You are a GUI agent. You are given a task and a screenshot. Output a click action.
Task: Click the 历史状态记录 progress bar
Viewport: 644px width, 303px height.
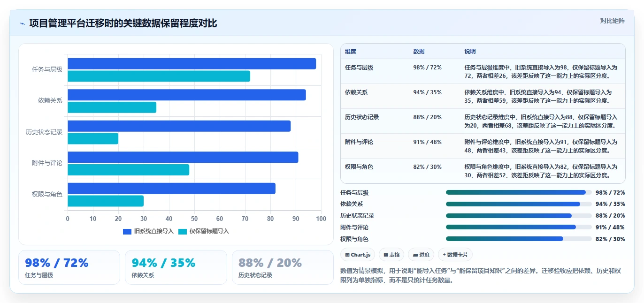(x=519, y=216)
